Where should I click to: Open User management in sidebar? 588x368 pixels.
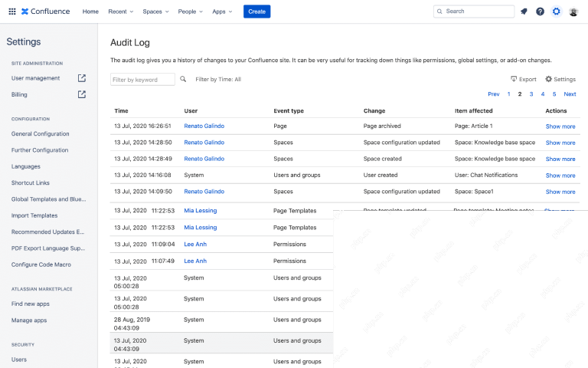coord(36,78)
